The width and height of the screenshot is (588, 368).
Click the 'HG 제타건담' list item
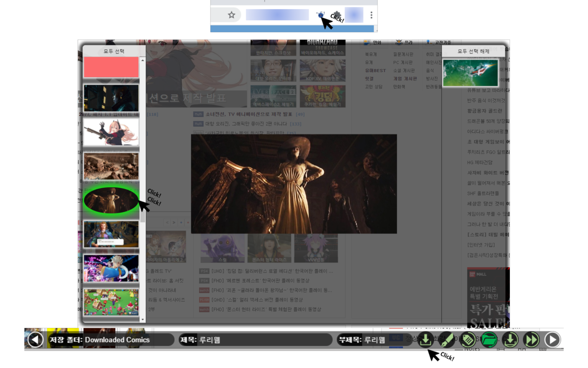coord(480,162)
